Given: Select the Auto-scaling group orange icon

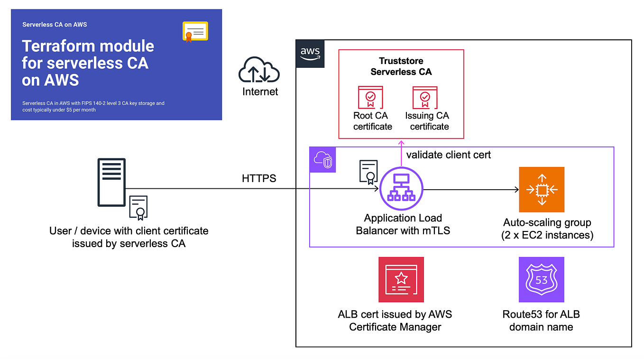Looking at the screenshot, I should point(541,189).
